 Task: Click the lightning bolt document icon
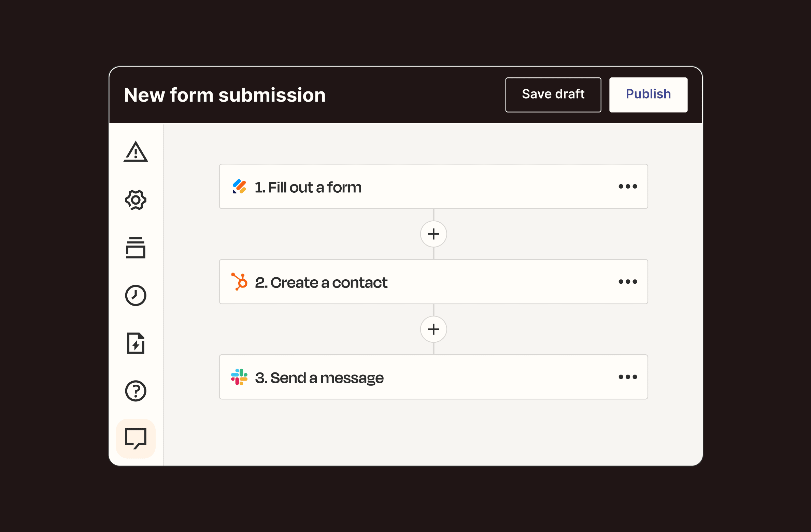point(136,343)
